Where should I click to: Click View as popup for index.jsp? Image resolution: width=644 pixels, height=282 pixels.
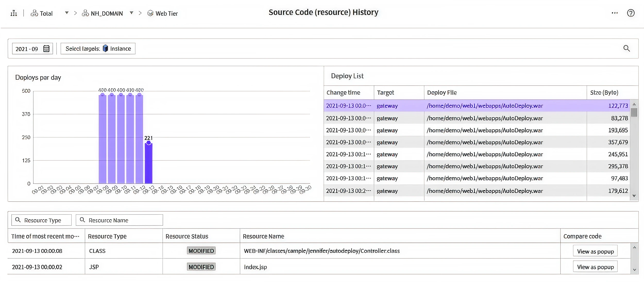(x=595, y=267)
